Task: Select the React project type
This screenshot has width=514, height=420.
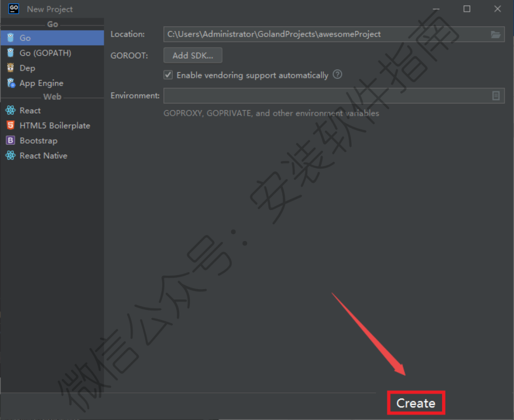Action: point(52,110)
